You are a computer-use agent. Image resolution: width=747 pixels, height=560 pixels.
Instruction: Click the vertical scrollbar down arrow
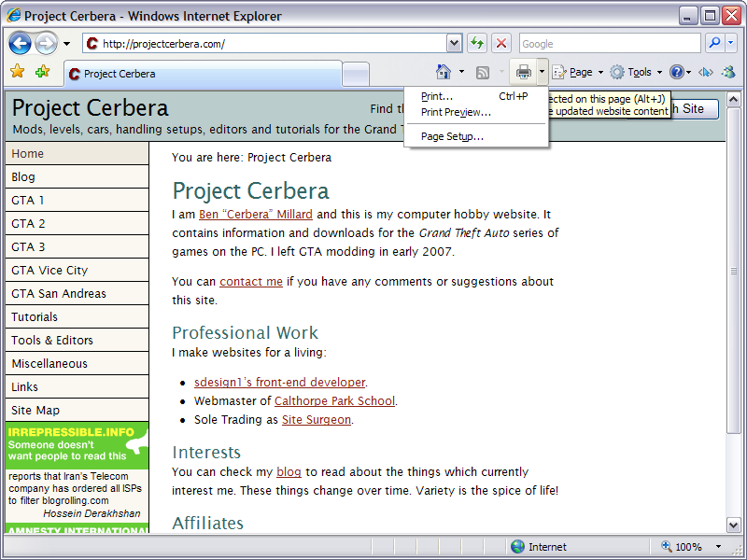tap(733, 525)
